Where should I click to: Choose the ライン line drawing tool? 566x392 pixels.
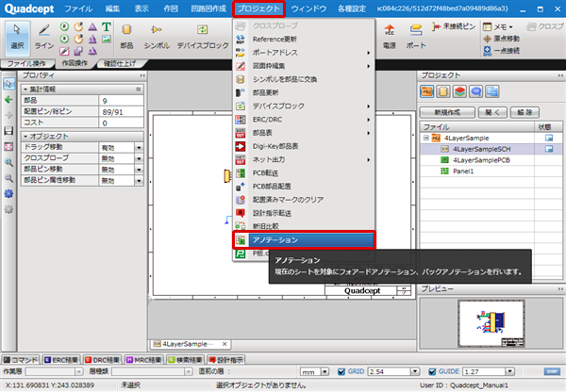click(x=44, y=37)
